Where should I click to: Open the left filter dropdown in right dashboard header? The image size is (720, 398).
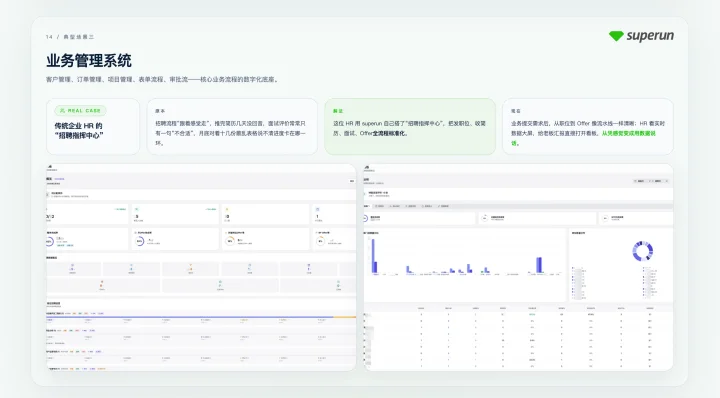click(641, 181)
